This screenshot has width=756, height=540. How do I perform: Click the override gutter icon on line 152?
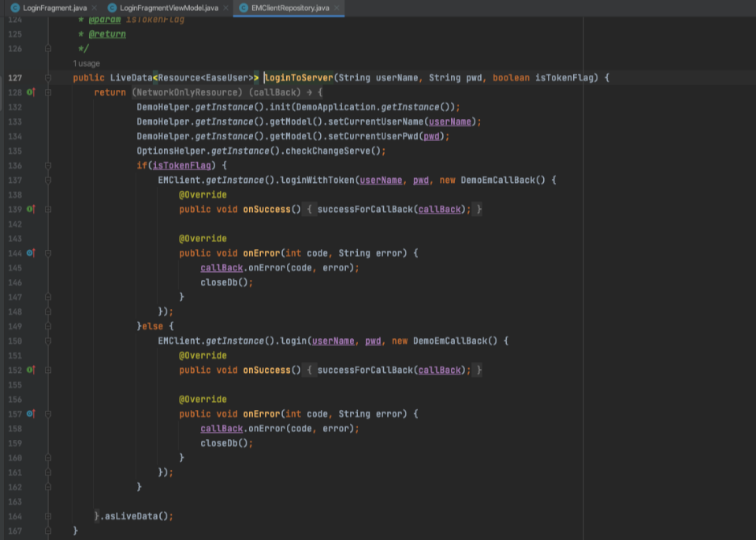(31, 370)
